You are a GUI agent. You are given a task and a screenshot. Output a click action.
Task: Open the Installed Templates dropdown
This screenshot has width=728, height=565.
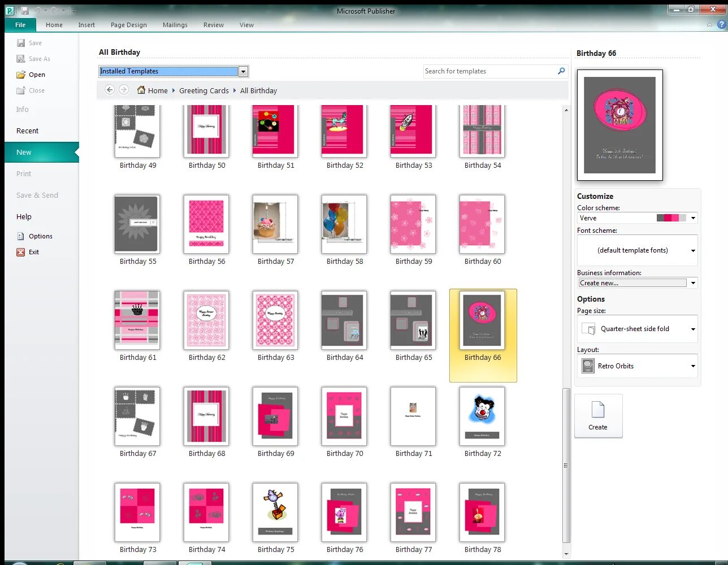point(243,71)
